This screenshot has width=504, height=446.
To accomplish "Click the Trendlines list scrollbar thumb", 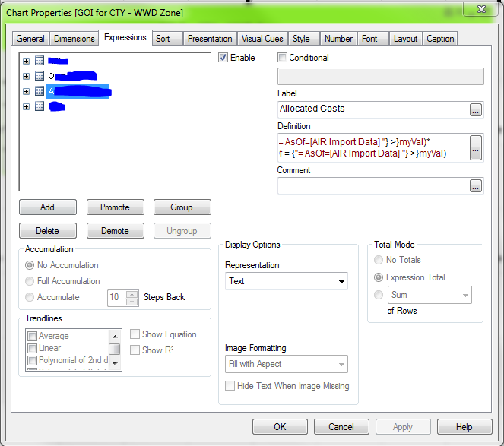I will pyautogui.click(x=115, y=349).
